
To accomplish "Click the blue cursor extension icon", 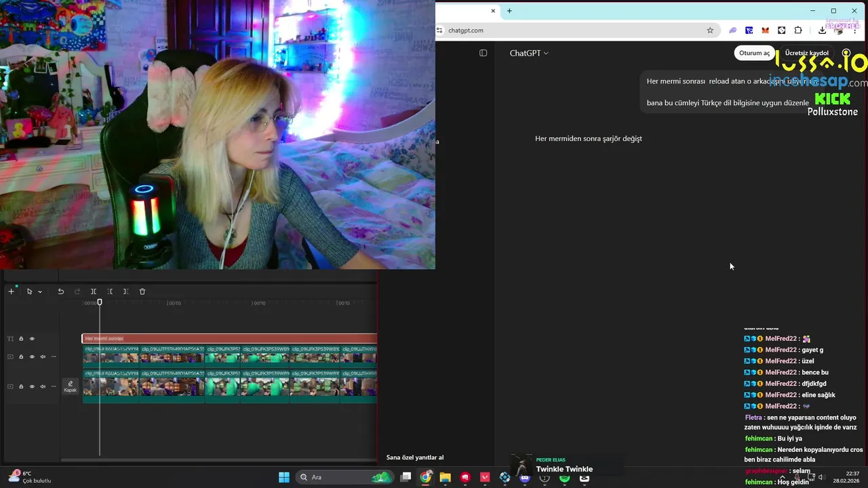I will [x=749, y=30].
